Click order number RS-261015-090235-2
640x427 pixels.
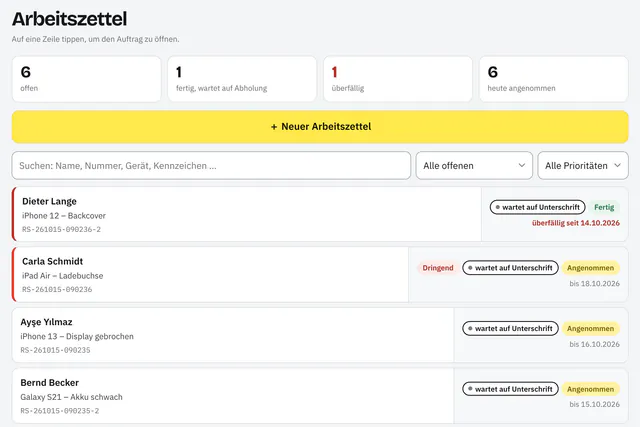[x=60, y=411]
